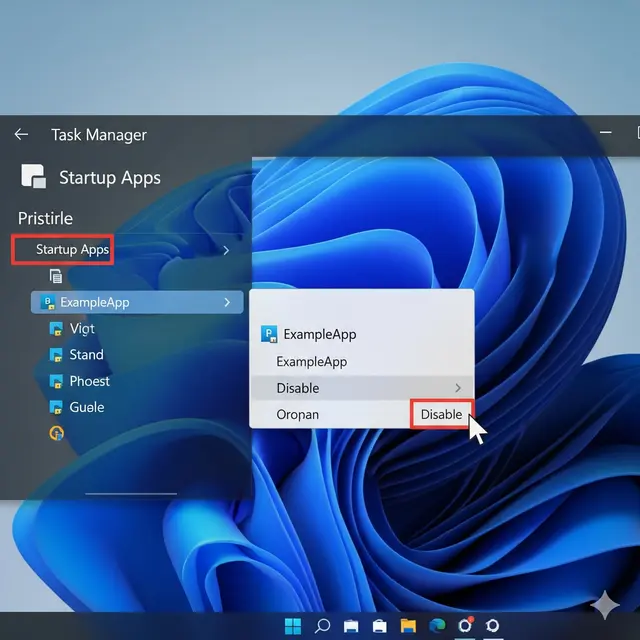Select the Stand entry
The height and width of the screenshot is (640, 640).
87,355
